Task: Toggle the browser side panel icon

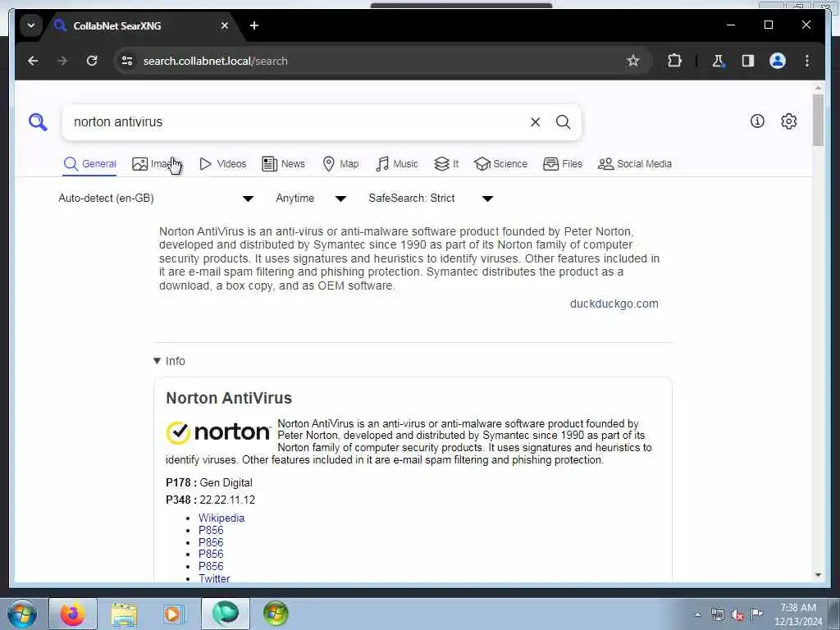Action: pos(748,61)
